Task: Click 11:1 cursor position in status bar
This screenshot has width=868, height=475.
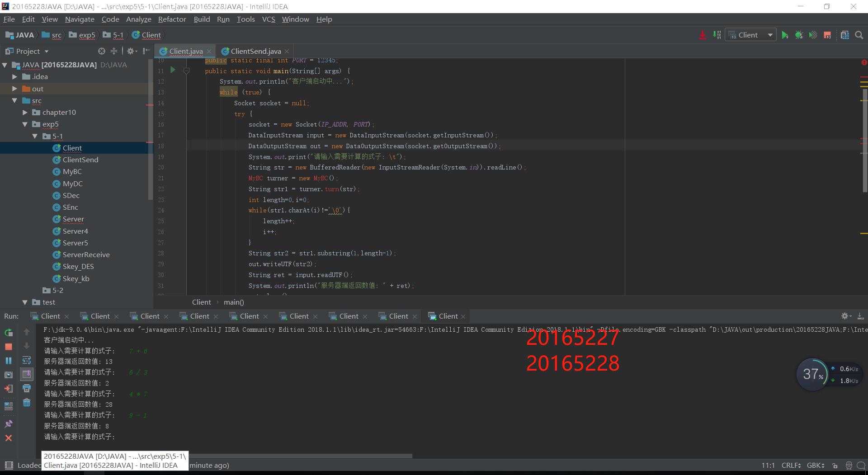Action: pyautogui.click(x=768, y=465)
